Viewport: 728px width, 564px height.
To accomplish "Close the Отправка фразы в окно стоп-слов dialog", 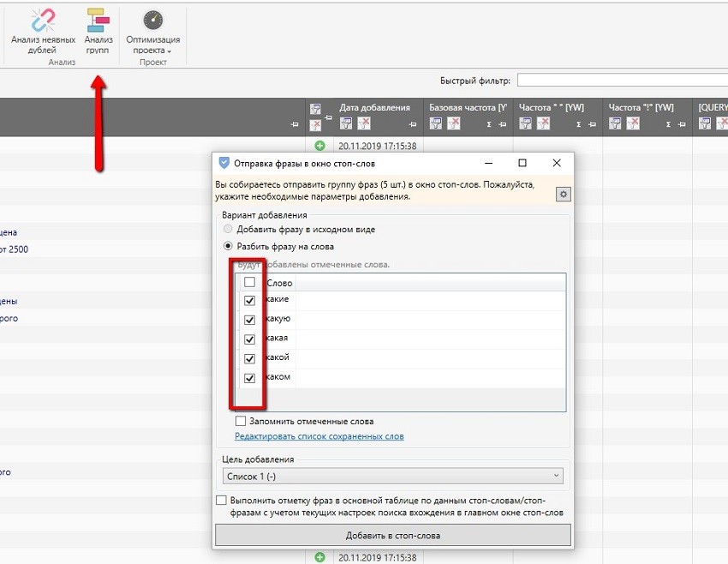I will pos(557,163).
